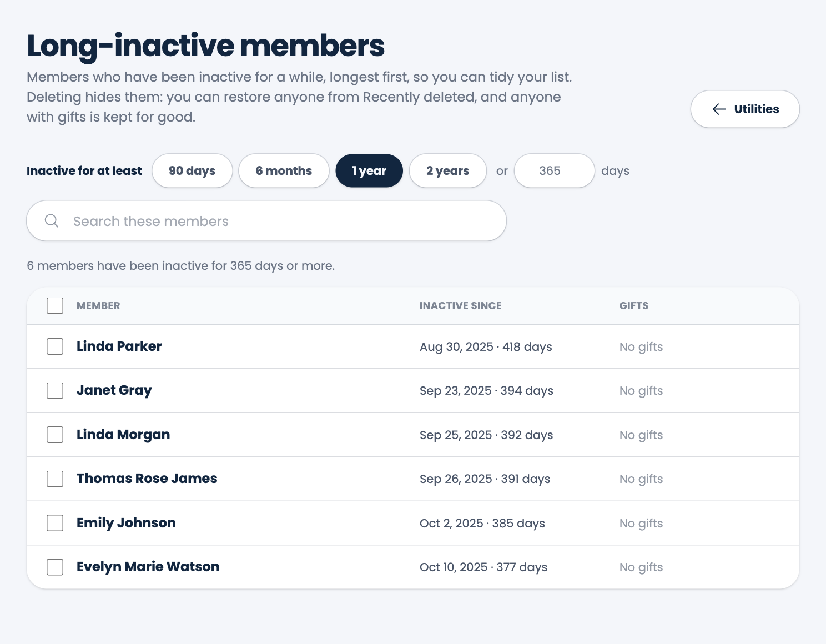Click the GIFTS column header

tap(634, 306)
